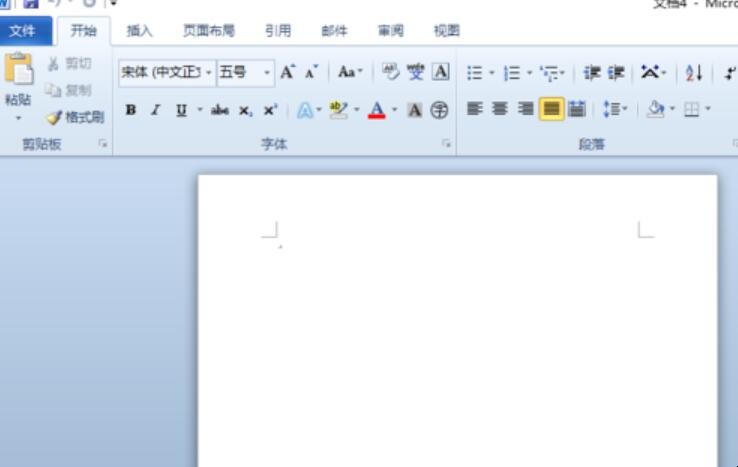Open the 页面布局 tab
The image size is (738, 467).
point(208,31)
